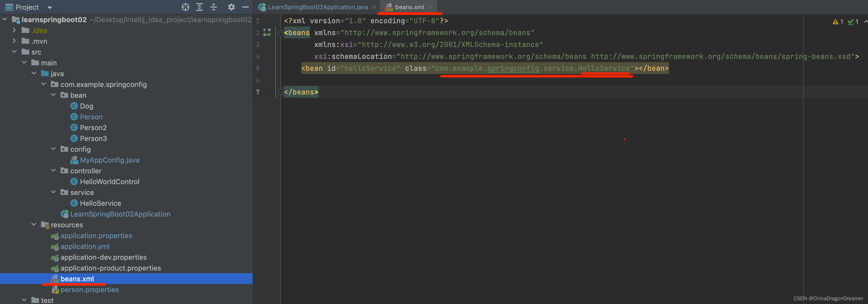Image resolution: width=868 pixels, height=304 pixels.
Task: Open person.properties file
Action: tap(90, 289)
